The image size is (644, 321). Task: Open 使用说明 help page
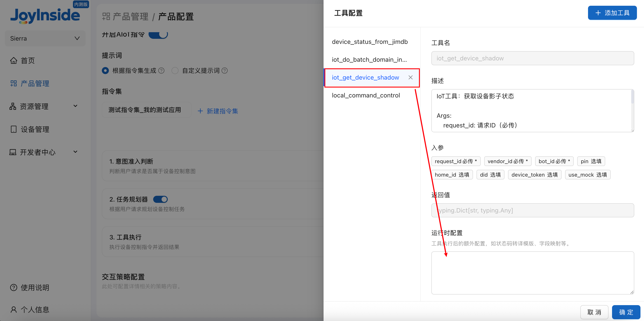35,287
